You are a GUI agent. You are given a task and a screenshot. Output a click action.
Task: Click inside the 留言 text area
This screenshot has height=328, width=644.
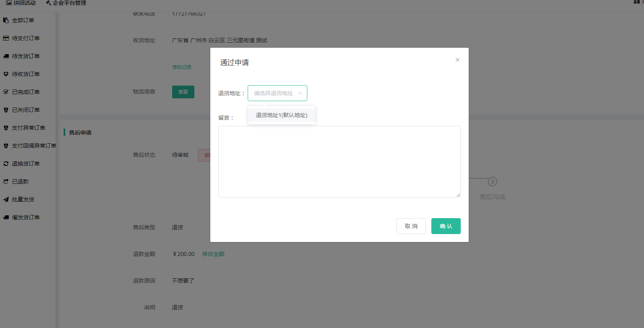point(339,162)
